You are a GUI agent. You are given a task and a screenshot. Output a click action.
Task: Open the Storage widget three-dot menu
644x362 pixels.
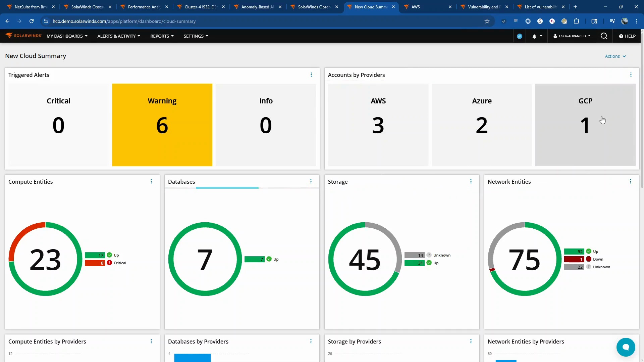click(x=471, y=182)
